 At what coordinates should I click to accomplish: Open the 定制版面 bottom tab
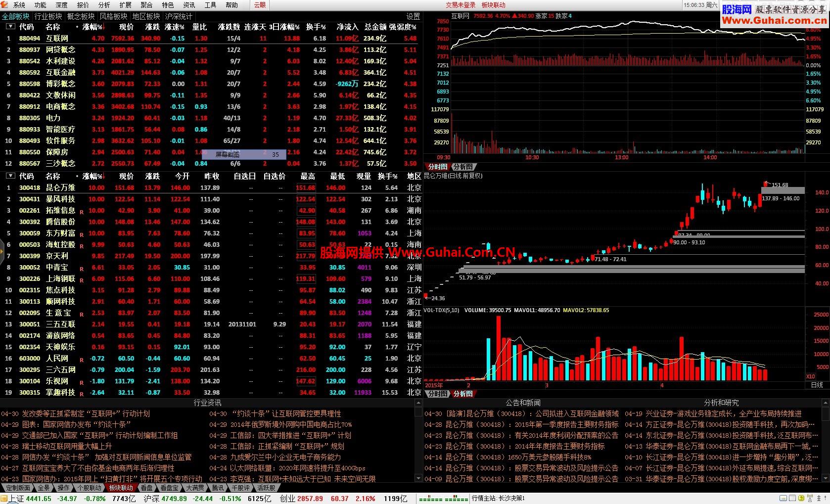coord(18,488)
